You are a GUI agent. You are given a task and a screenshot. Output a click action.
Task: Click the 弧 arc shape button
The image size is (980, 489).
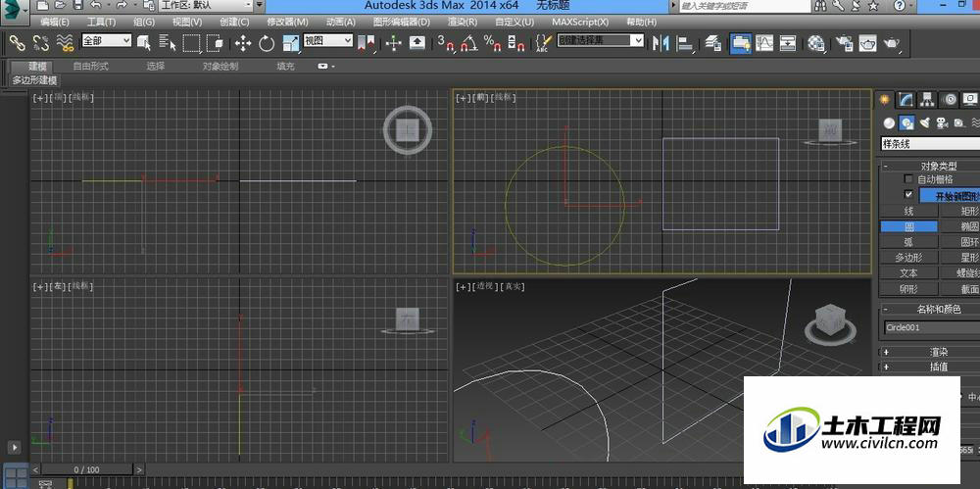[908, 242]
